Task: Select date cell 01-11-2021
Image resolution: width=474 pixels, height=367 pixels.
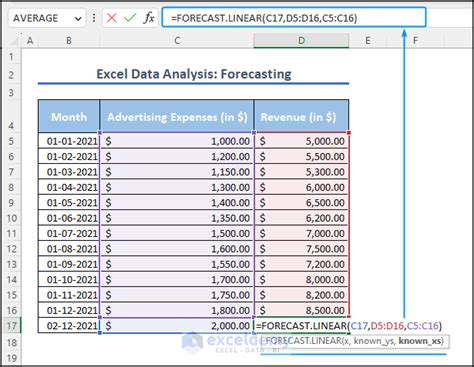Action: tap(69, 294)
